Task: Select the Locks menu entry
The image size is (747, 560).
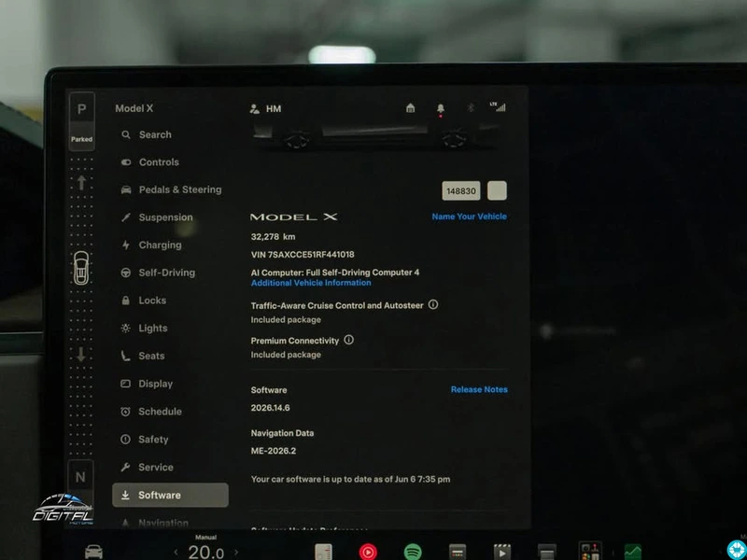Action: (144, 301)
